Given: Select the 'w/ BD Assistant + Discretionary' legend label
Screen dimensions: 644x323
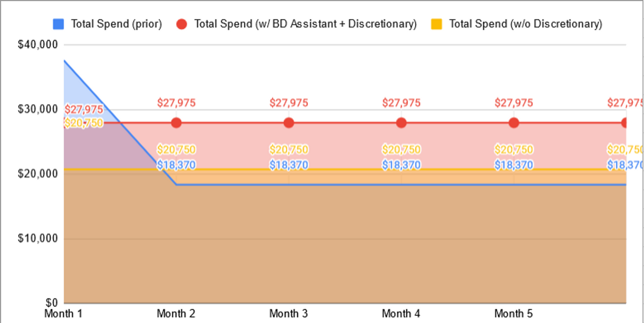Looking at the screenshot, I should click(x=305, y=24).
